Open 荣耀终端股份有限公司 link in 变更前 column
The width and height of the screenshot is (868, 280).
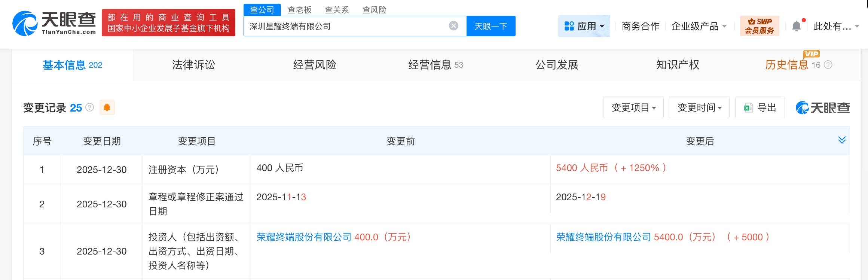point(304,237)
